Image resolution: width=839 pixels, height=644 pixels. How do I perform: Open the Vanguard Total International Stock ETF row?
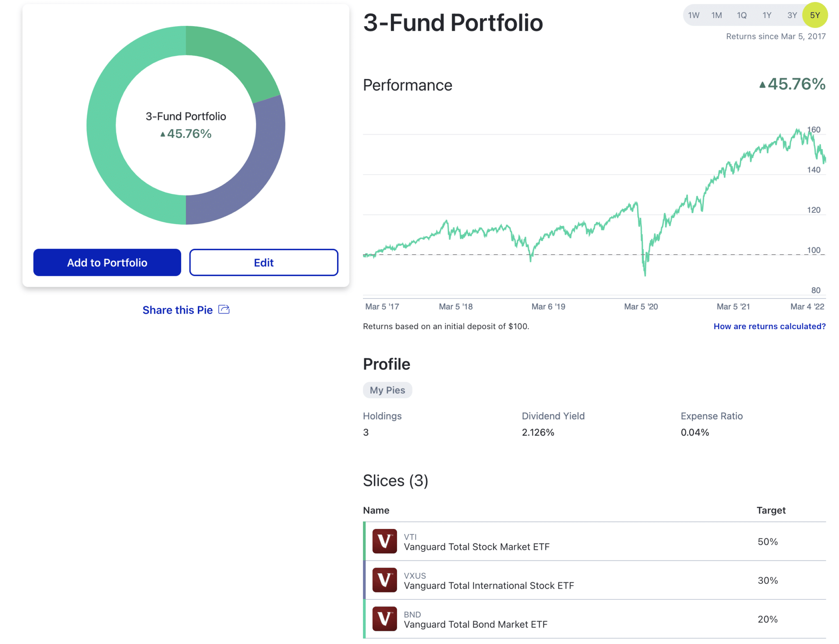tap(594, 580)
